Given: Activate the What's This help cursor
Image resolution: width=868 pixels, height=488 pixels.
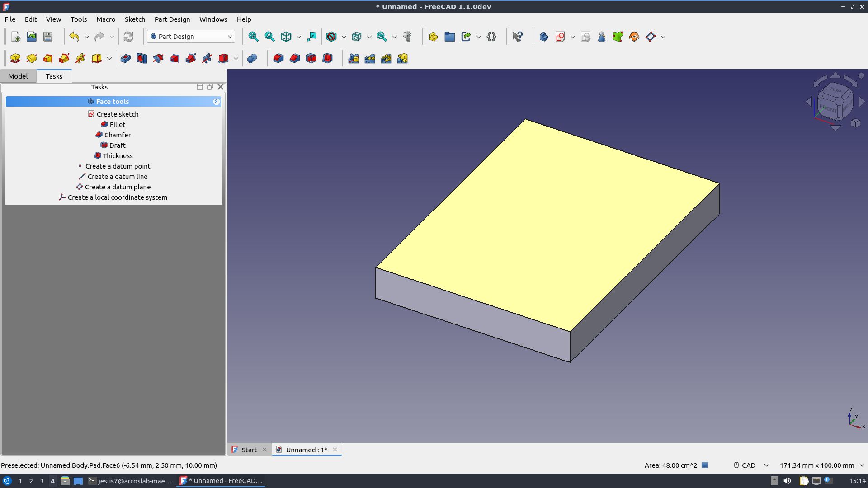Looking at the screenshot, I should [x=518, y=37].
